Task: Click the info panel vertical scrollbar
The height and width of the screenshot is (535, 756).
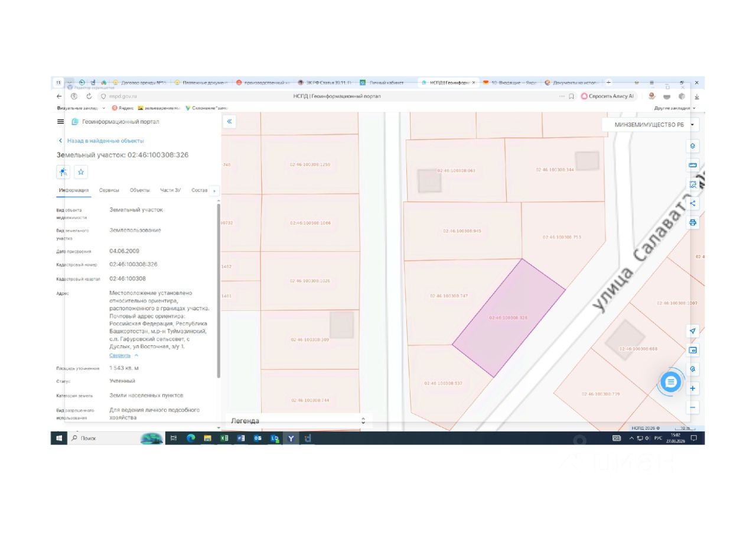Action: (219, 290)
